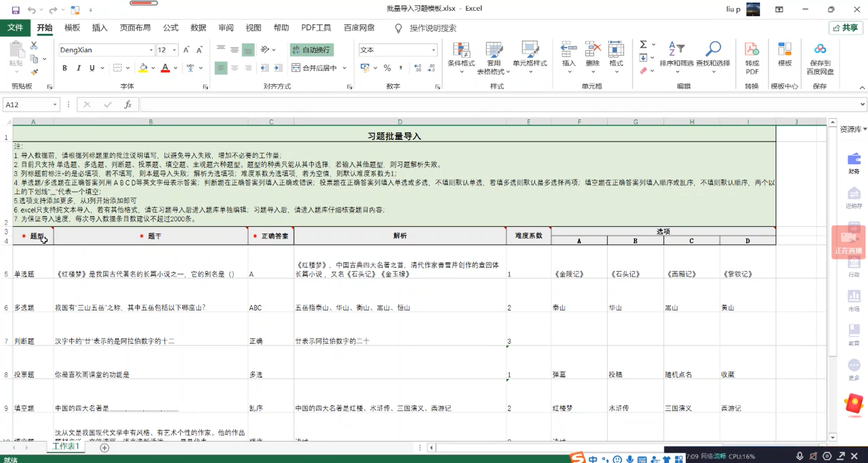Click the Save icon in quick access toolbar

15,10
